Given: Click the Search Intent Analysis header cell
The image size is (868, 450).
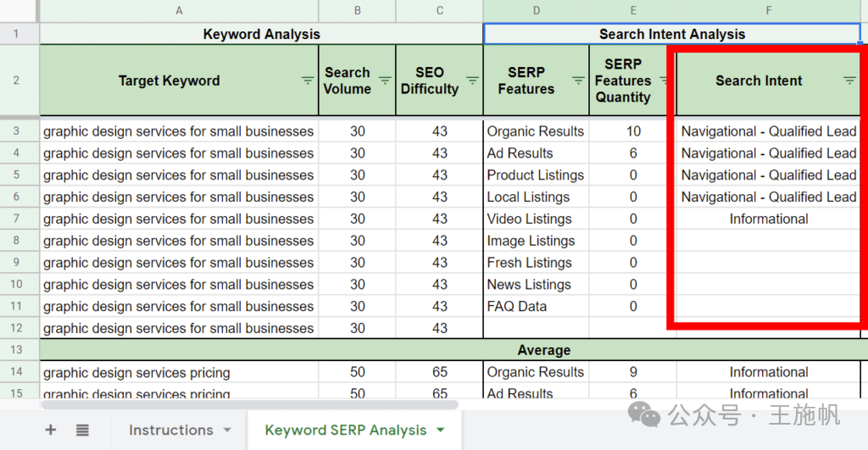Looking at the screenshot, I should [672, 34].
